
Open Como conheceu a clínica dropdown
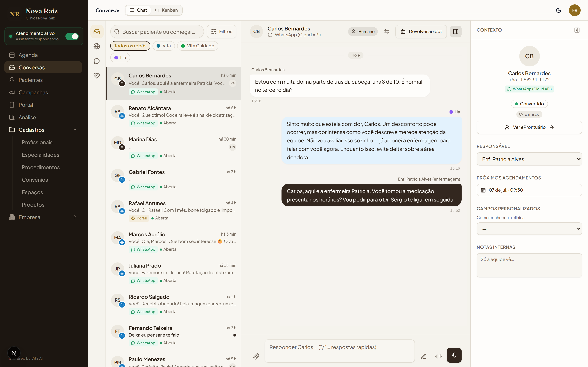529,229
